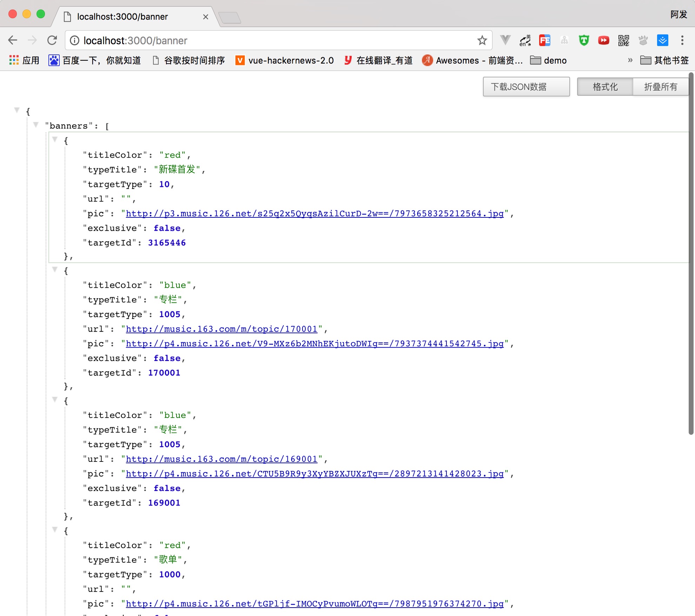Bookmark this page with star icon

482,40
